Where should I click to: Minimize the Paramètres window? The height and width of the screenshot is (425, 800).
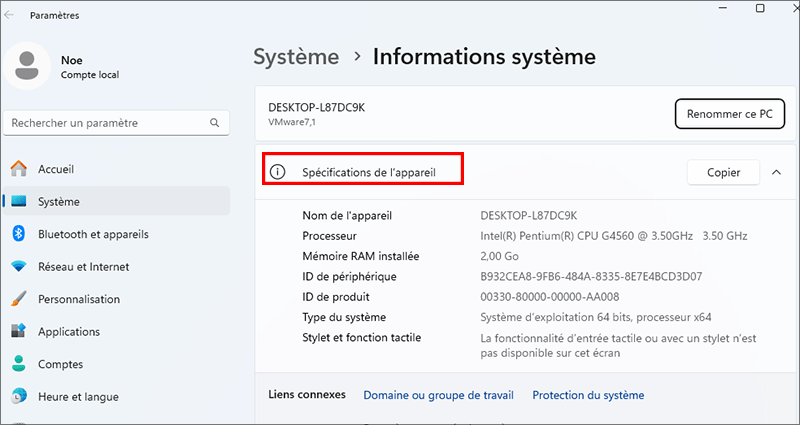click(723, 8)
